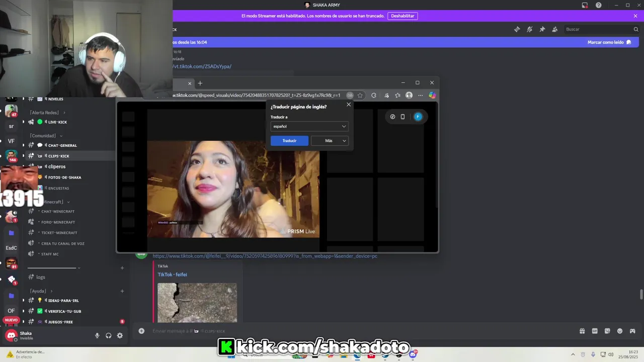Open gift icon in message bar
Screen dimensions: 644x362
[582, 331]
